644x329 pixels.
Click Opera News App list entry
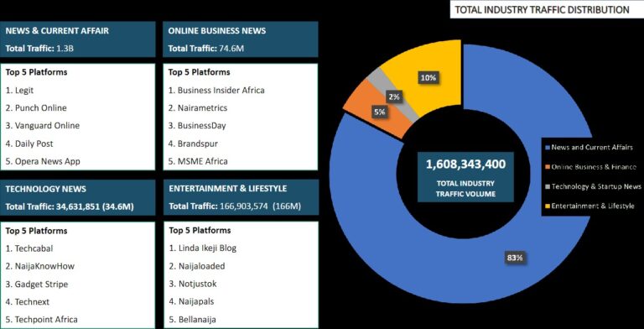[x=43, y=161]
